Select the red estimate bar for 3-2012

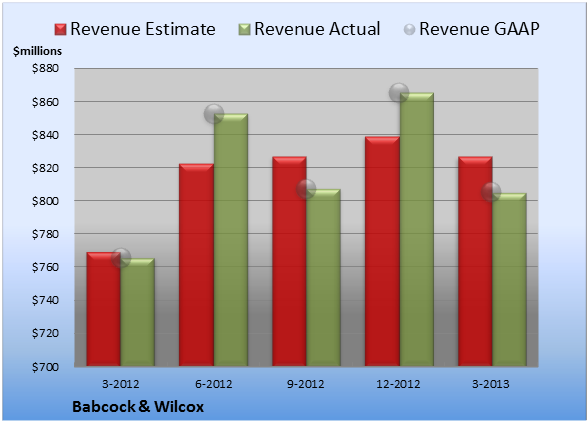point(104,309)
